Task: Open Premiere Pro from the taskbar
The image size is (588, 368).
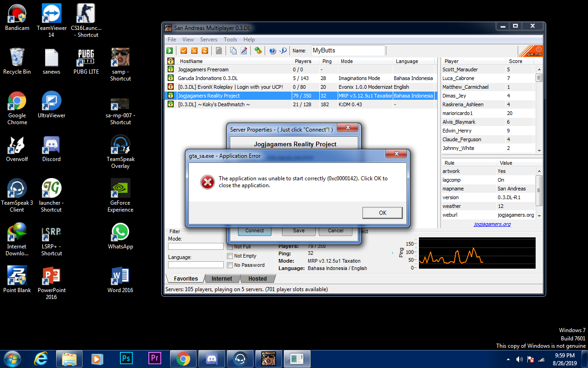Action: 155,358
